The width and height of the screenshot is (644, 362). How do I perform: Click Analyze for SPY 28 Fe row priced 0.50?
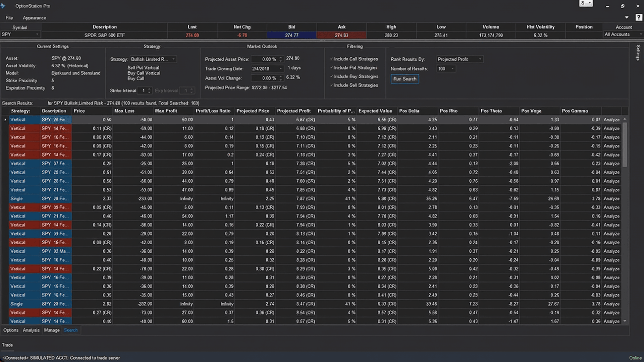tap(611, 120)
